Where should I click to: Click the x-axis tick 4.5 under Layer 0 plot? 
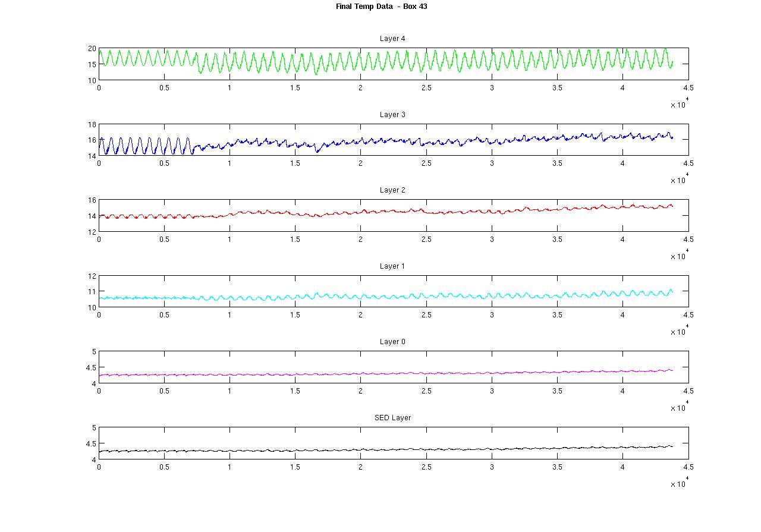pos(688,391)
